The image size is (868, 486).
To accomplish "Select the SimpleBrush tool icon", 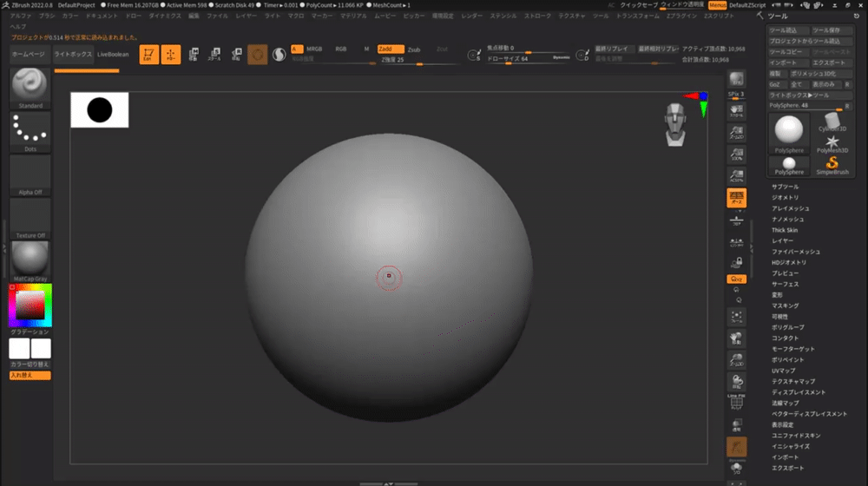I will pyautogui.click(x=832, y=162).
